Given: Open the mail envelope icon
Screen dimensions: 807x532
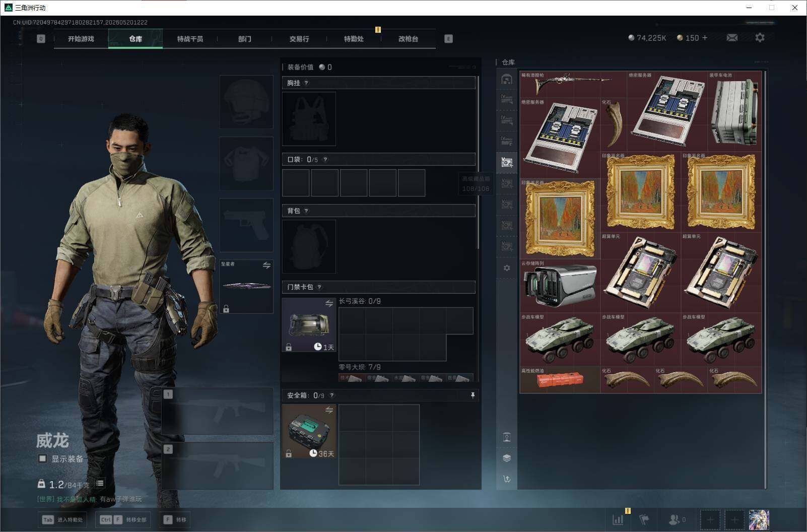Looking at the screenshot, I should [732, 38].
